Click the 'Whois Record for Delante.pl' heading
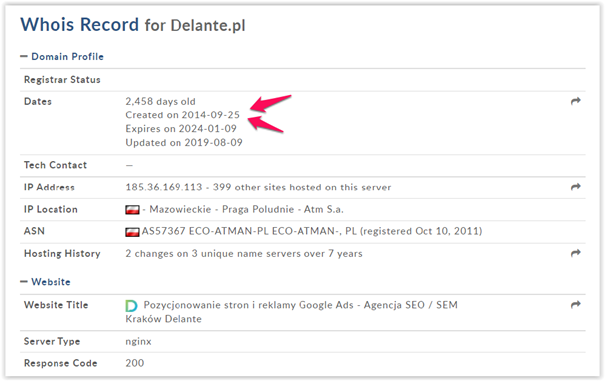The width and height of the screenshot is (605, 381). pyautogui.click(x=133, y=25)
